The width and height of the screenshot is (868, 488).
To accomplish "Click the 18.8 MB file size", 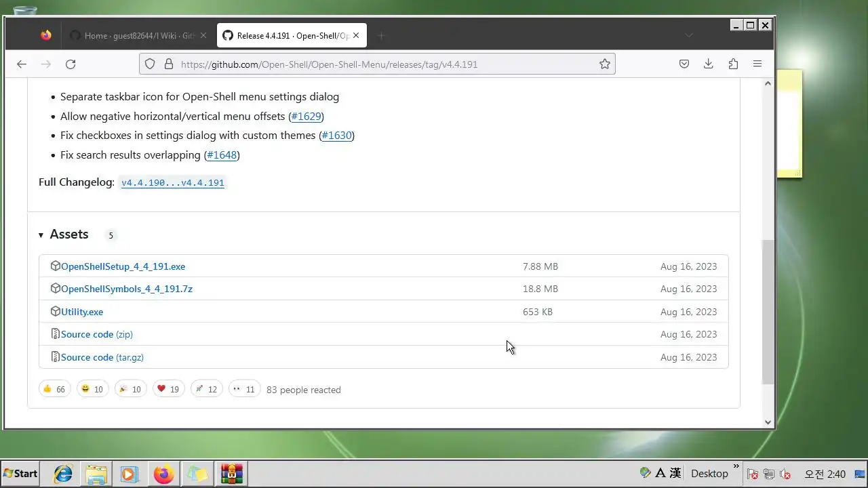I will [540, 289].
